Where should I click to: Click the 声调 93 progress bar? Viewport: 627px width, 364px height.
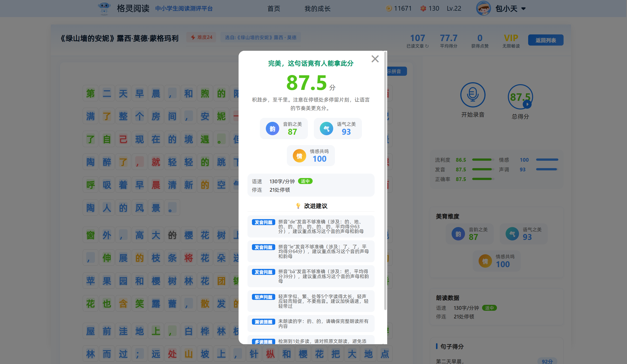click(x=547, y=169)
